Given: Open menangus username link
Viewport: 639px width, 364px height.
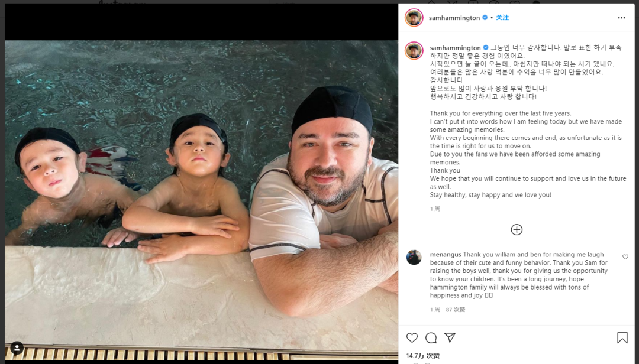Looking at the screenshot, I should 446,255.
